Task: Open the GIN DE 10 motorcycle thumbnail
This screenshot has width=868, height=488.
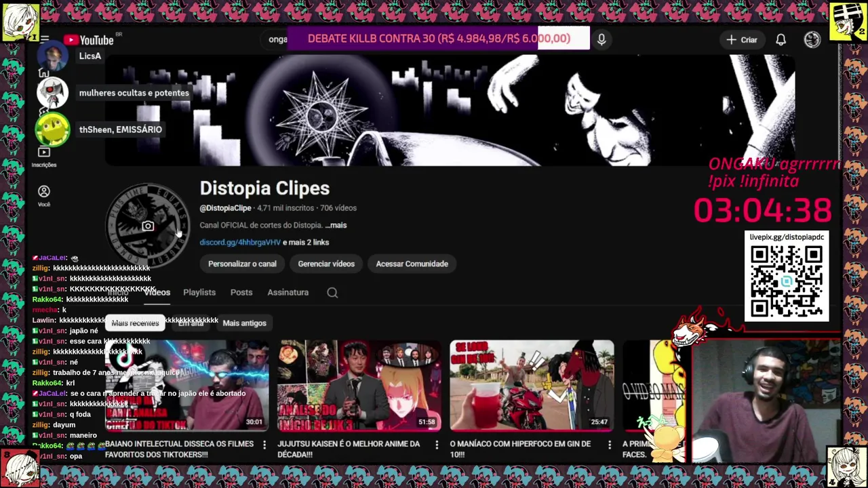Action: click(532, 386)
